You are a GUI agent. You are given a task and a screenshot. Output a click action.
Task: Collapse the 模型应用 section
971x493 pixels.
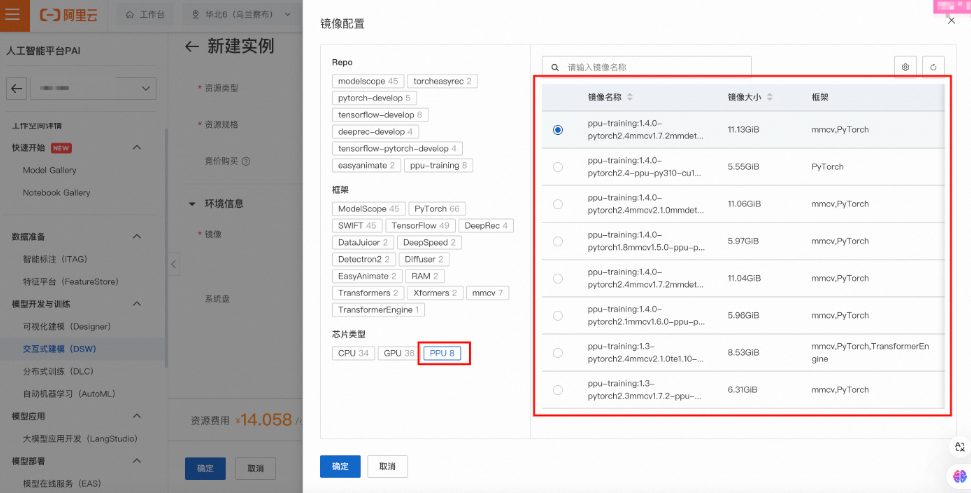[137, 416]
